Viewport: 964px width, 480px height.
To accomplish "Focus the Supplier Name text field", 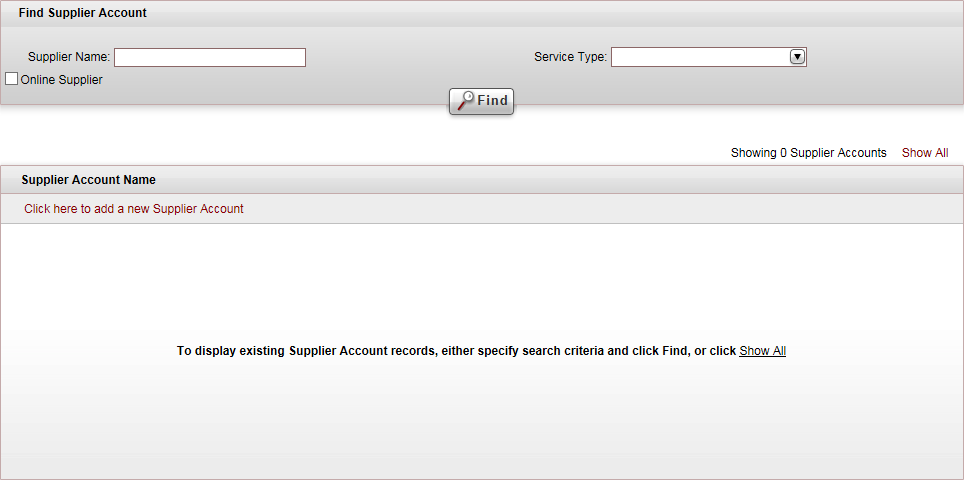I will tap(210, 57).
